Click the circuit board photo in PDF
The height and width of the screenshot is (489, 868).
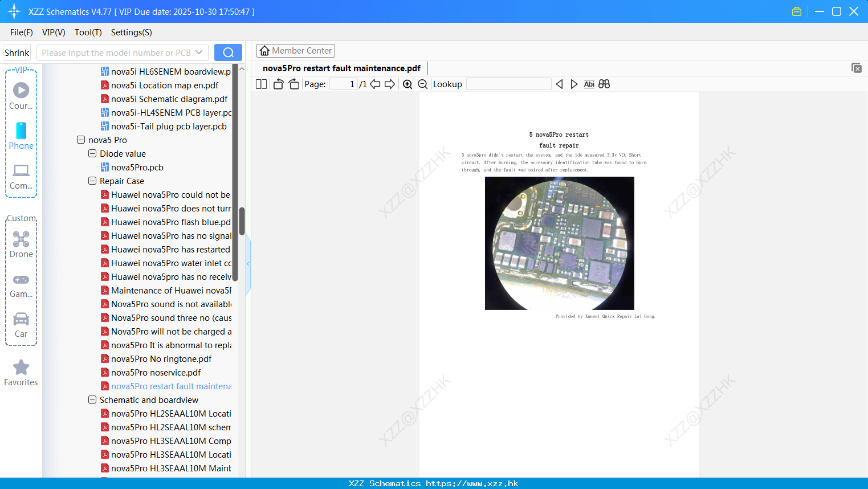[559, 243]
